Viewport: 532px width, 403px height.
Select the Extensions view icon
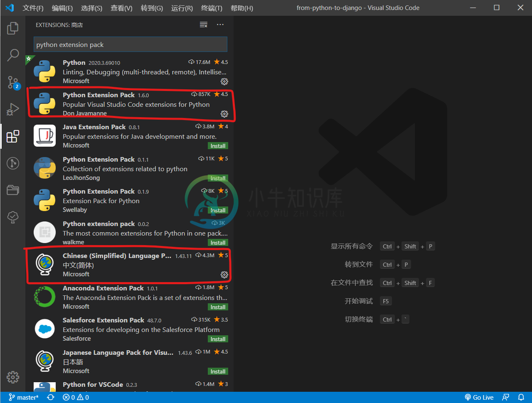[x=13, y=136]
